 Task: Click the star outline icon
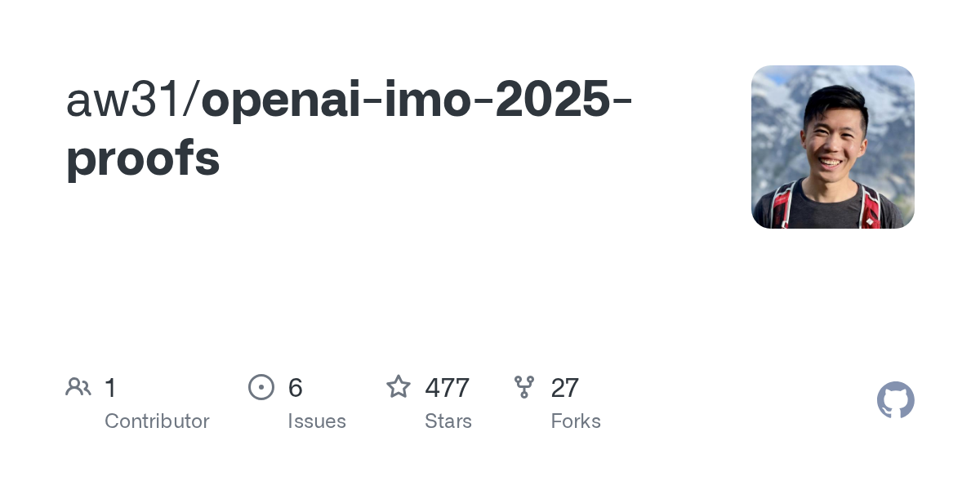(x=399, y=387)
